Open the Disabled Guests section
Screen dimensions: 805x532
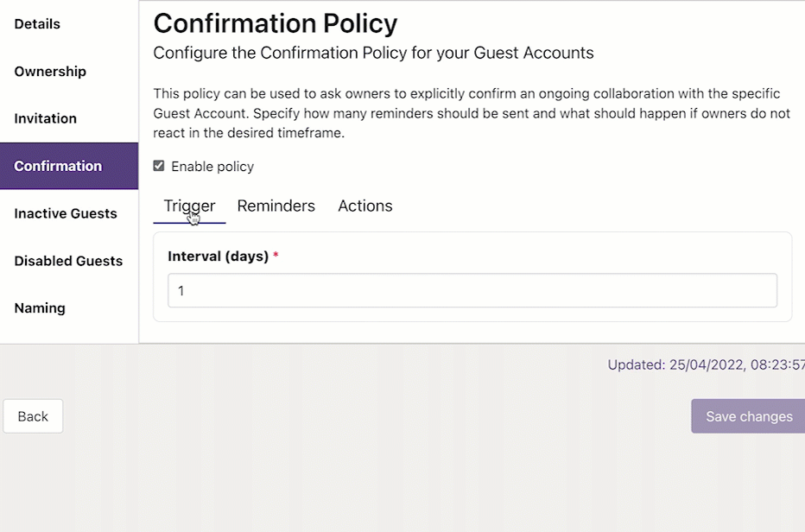pos(67,261)
